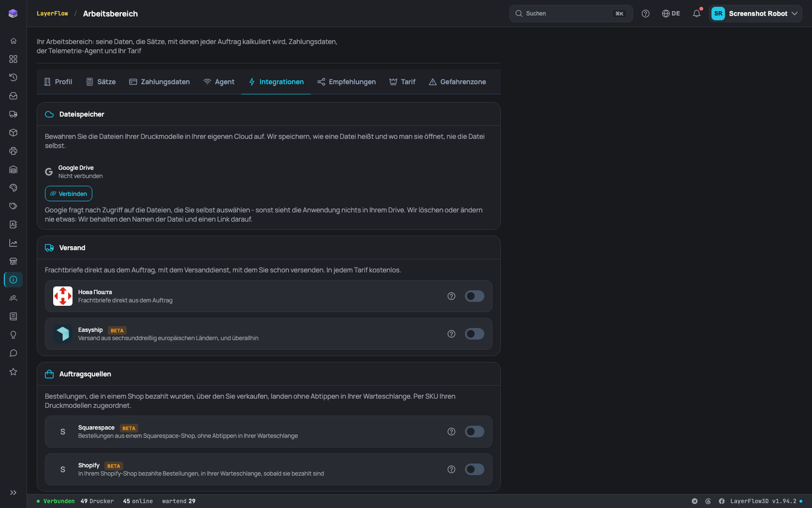812x508 pixels.
Task: Open the chat bubble icon in sidebar
Action: pos(13,353)
